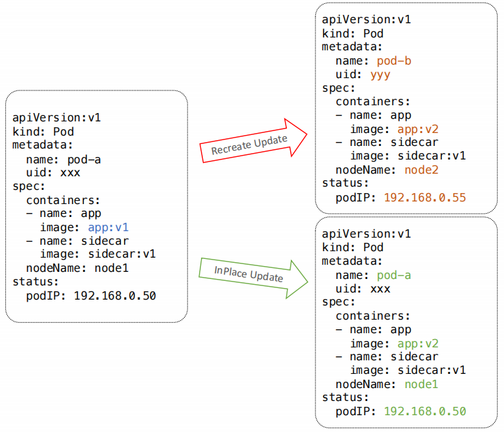Click "- name: app" in pod-b box
This screenshot has width=504, height=432.
click(x=373, y=116)
